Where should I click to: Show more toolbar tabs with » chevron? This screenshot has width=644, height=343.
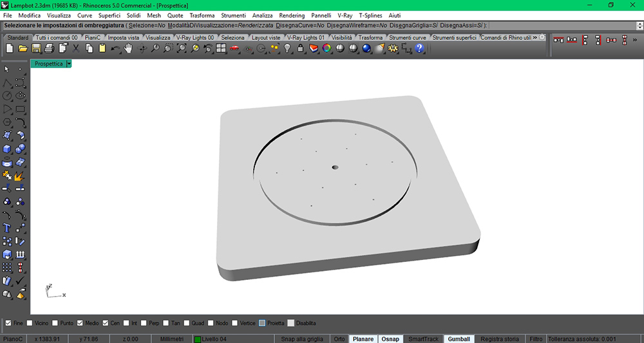(x=535, y=37)
